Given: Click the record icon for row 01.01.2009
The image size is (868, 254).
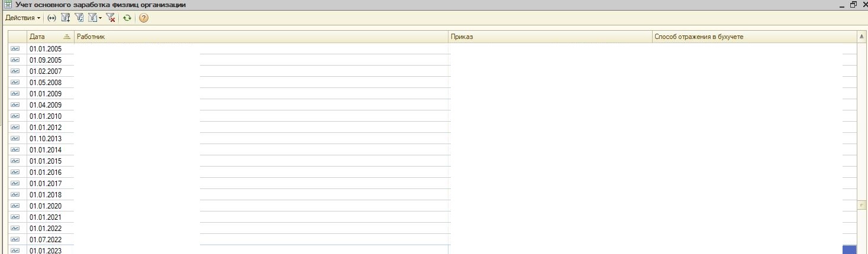Looking at the screenshot, I should [15, 94].
